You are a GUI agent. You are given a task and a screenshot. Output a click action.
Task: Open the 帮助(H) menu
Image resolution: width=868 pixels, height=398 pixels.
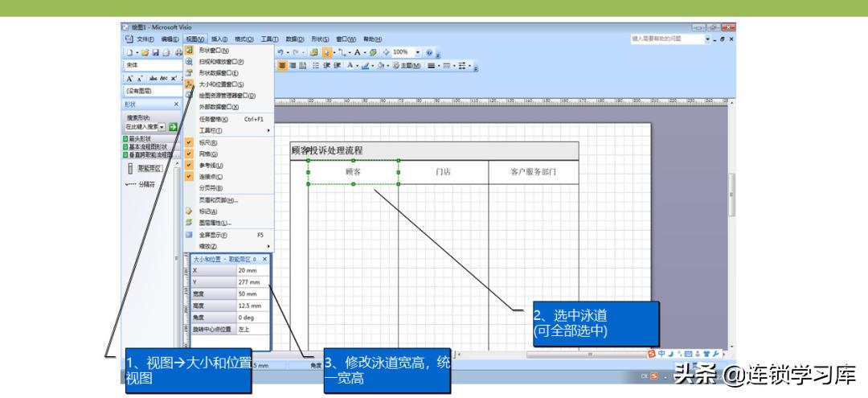coord(372,39)
